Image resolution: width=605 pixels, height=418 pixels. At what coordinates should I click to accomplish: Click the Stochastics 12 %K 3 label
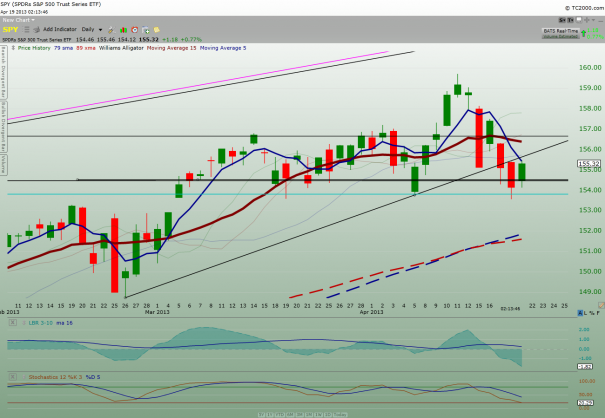point(55,377)
